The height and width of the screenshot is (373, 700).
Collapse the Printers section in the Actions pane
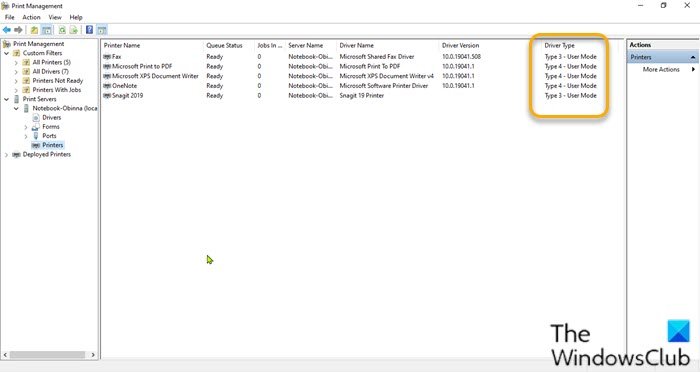pyautogui.click(x=693, y=57)
